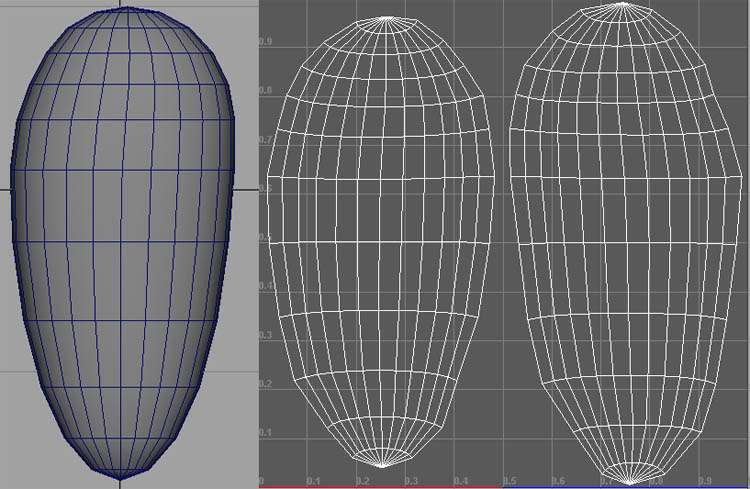Select the top pole vertex of right UV shell

point(623,4)
